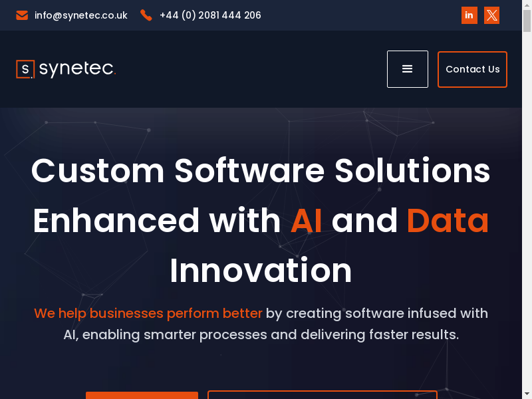Click the vertical scrollbar thumb

click(527, 21)
